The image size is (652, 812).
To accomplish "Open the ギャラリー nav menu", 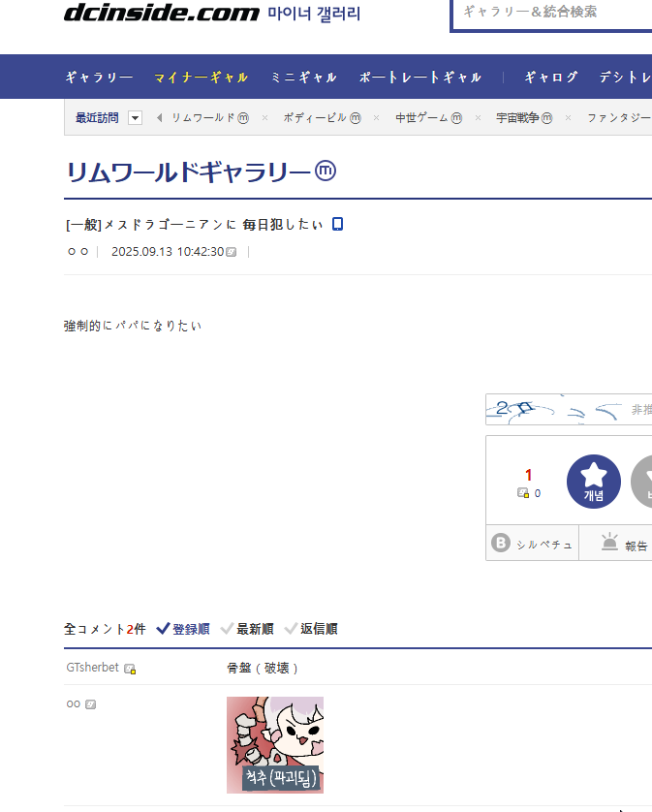I will (x=99, y=78).
